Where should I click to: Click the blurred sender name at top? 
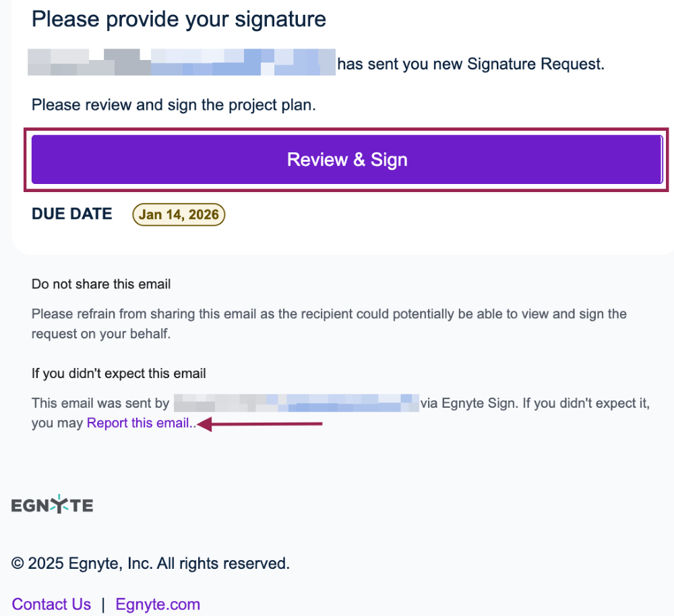click(181, 62)
